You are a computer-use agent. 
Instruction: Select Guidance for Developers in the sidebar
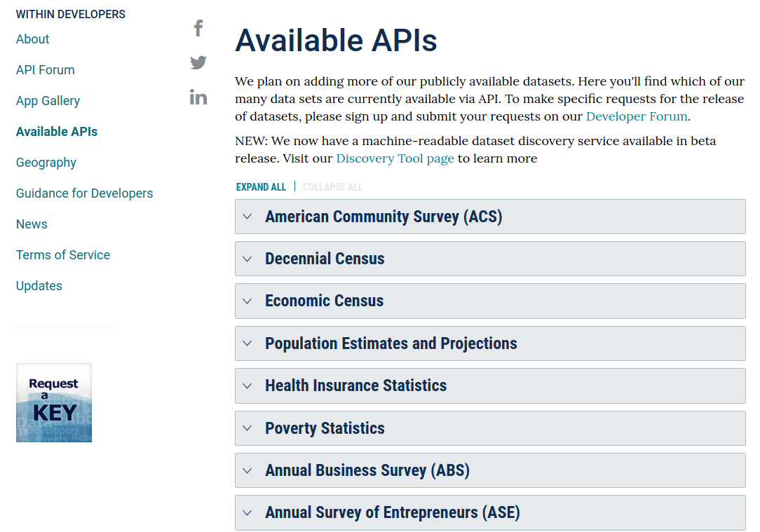84,193
